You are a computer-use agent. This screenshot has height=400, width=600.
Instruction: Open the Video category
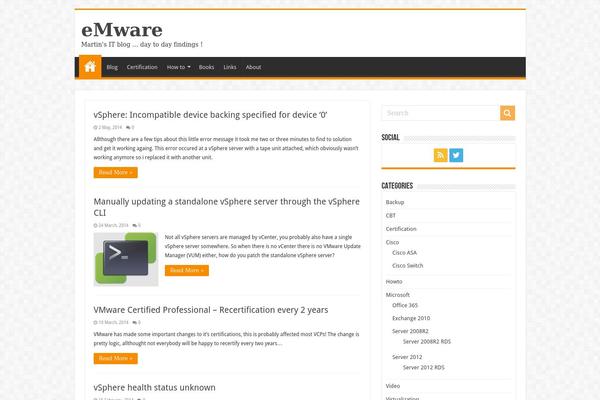[393, 386]
